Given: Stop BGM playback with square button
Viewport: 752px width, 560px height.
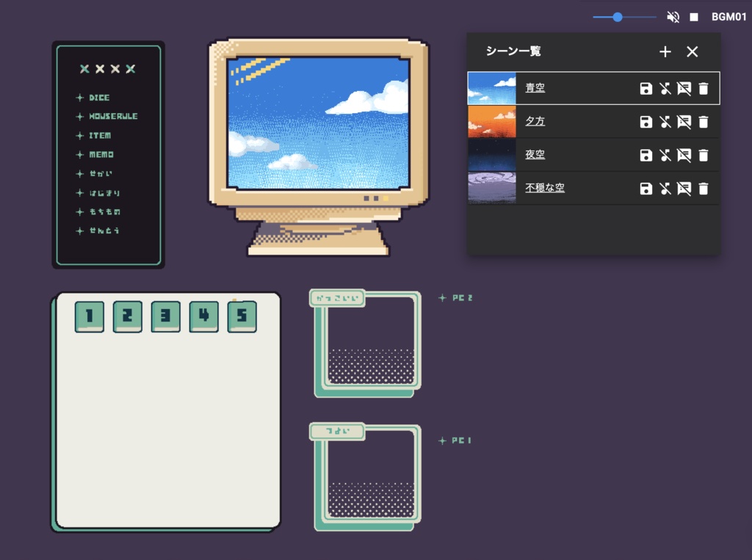Looking at the screenshot, I should [x=694, y=18].
